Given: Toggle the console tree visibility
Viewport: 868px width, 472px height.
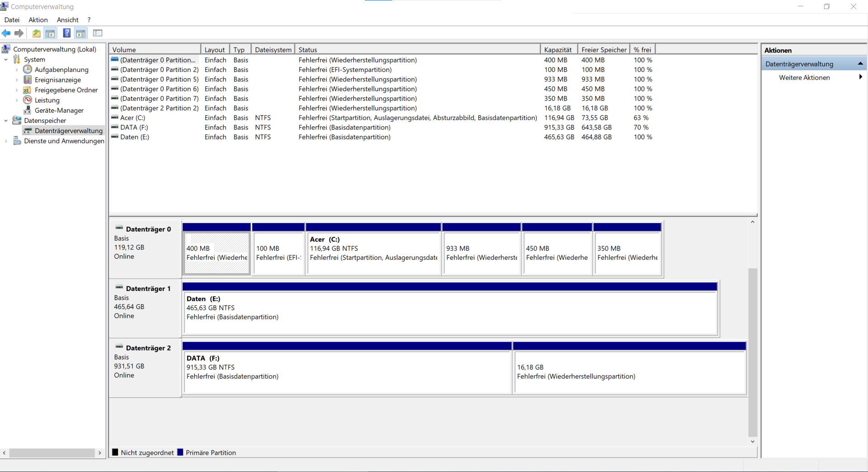Looking at the screenshot, I should pyautogui.click(x=50, y=33).
